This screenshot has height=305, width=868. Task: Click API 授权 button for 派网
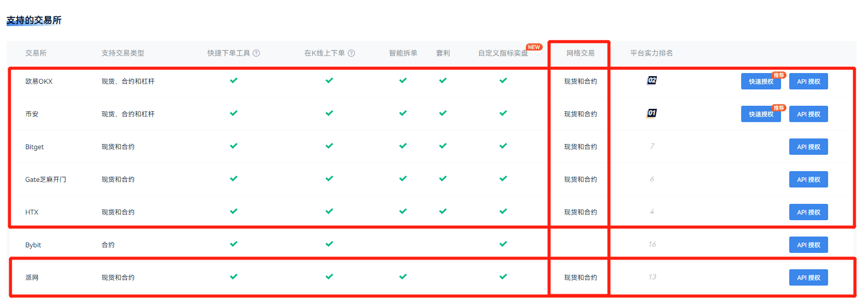click(x=809, y=278)
